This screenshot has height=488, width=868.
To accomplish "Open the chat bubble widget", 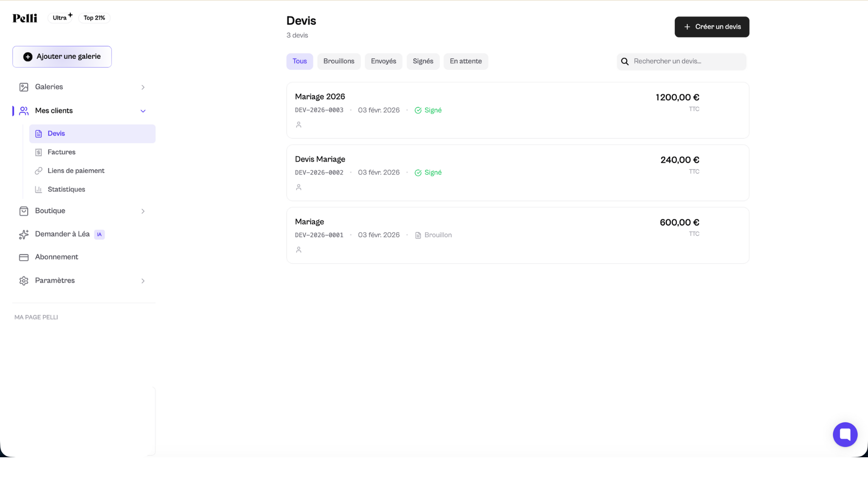I will pos(844,435).
